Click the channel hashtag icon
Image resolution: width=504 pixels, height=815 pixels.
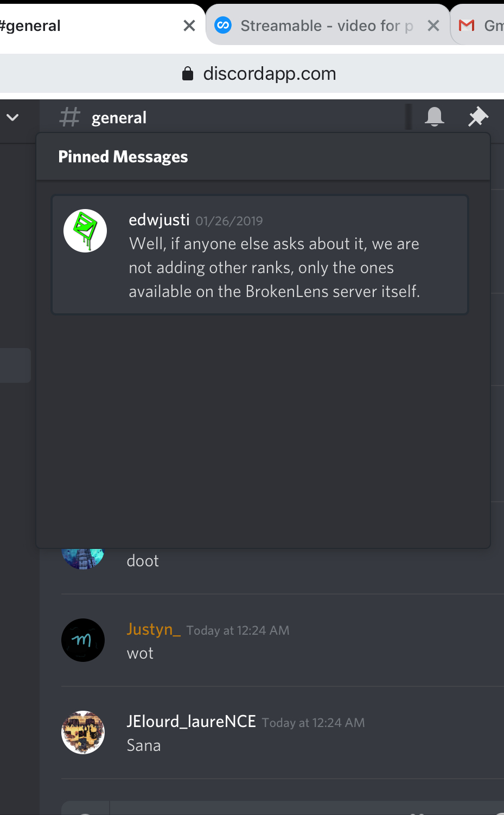click(69, 117)
